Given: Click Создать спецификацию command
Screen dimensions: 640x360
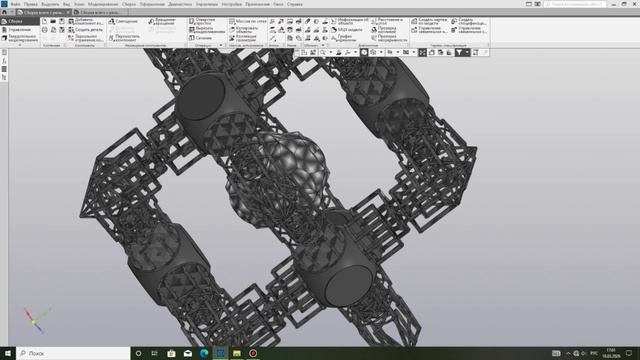Looking at the screenshot, I should click(469, 21).
